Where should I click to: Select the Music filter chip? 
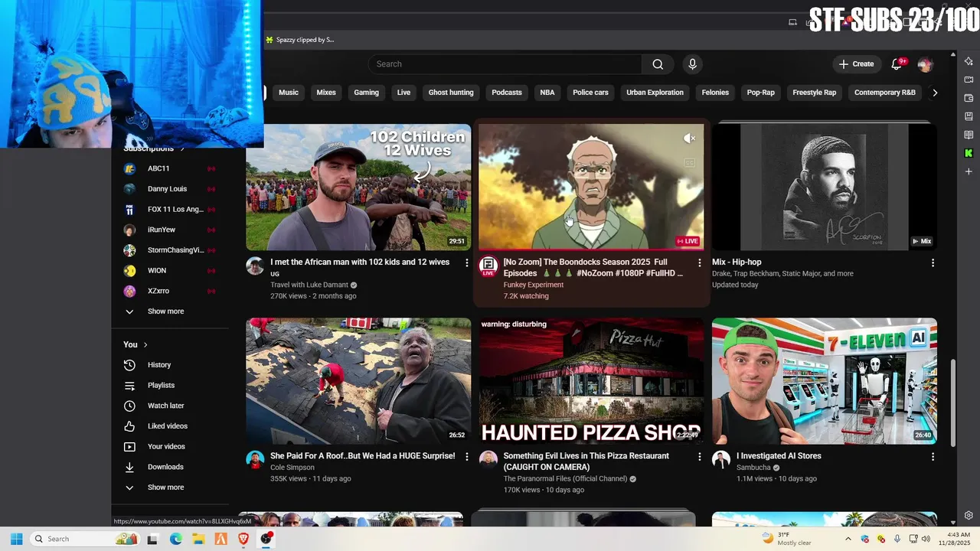pyautogui.click(x=289, y=93)
